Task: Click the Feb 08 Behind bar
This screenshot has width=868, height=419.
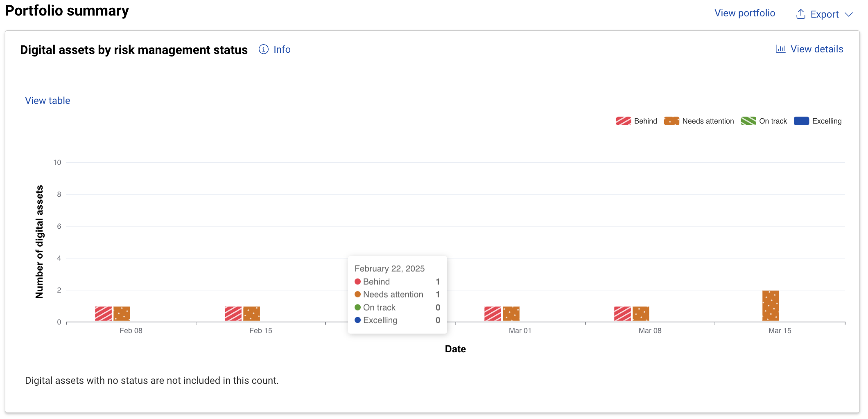Action: 103,314
